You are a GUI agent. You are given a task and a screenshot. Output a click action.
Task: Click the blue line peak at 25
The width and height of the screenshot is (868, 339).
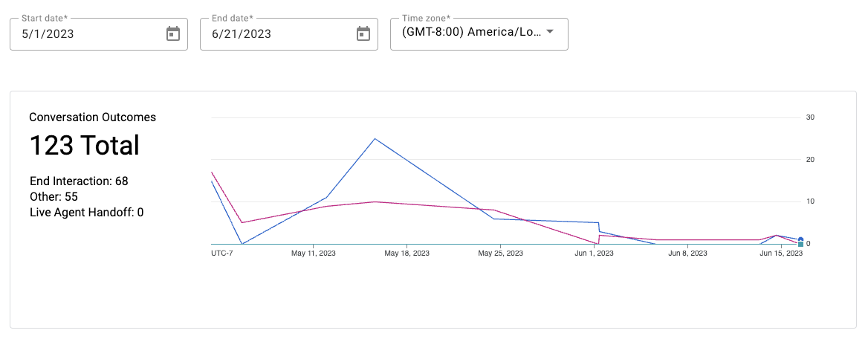[375, 139]
